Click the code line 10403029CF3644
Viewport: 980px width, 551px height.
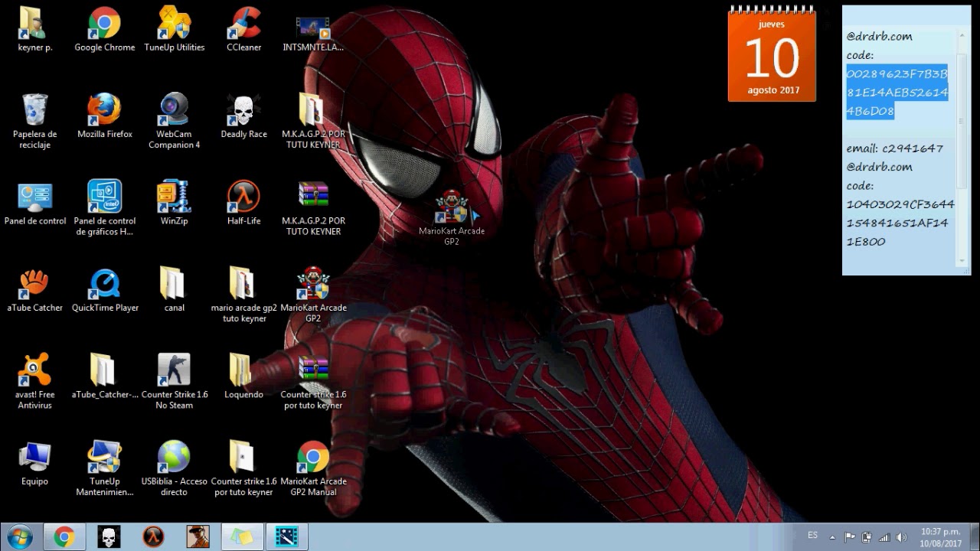pos(900,204)
